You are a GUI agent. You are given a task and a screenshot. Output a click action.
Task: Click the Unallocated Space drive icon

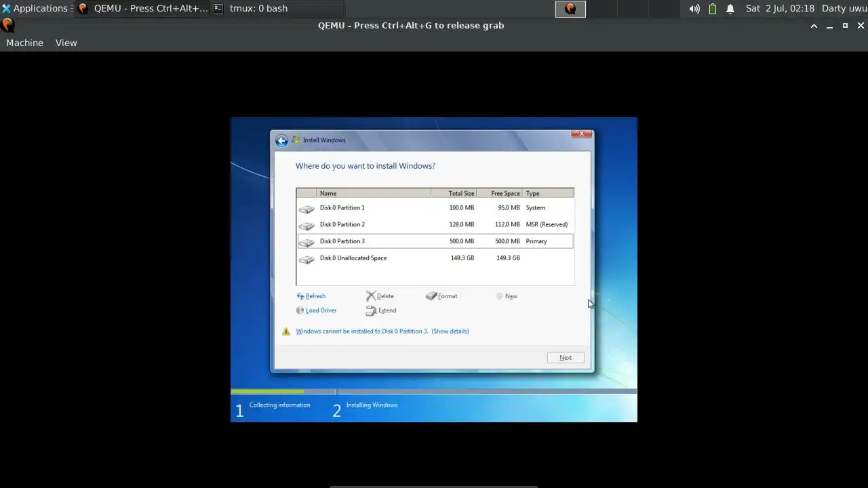(307, 259)
